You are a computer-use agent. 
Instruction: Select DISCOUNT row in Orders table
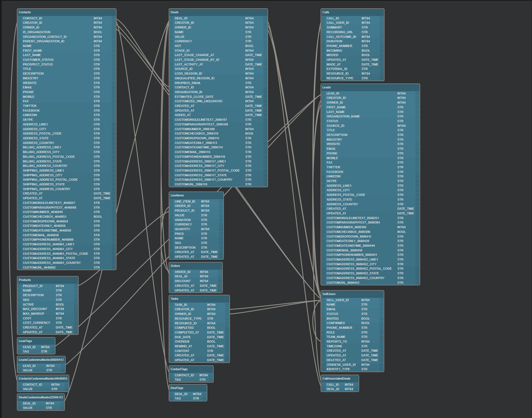tap(182, 281)
